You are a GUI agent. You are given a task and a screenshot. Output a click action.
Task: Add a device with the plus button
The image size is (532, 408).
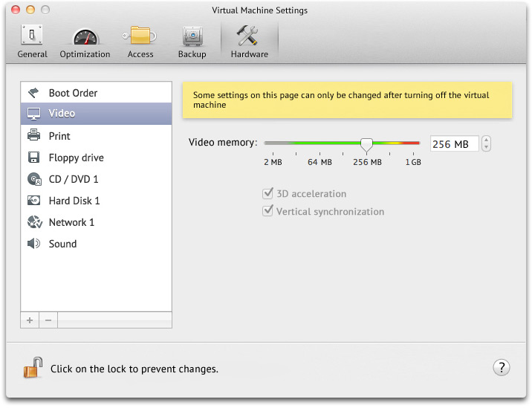30,320
